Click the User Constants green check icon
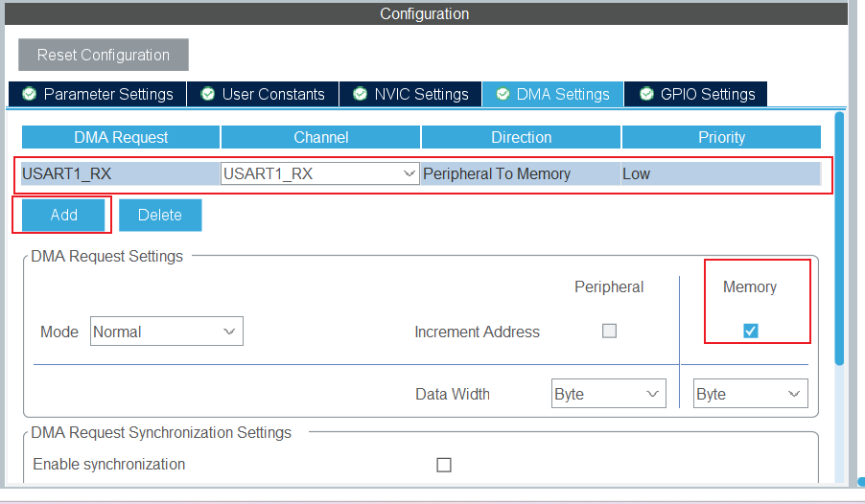Screen dimensions: 865x504 [207, 94]
